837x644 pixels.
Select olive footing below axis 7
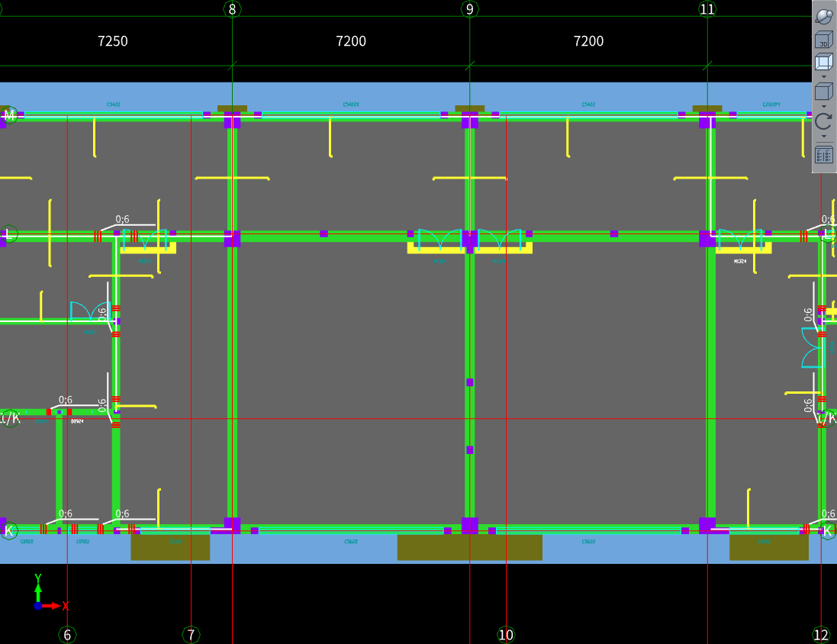[170, 547]
